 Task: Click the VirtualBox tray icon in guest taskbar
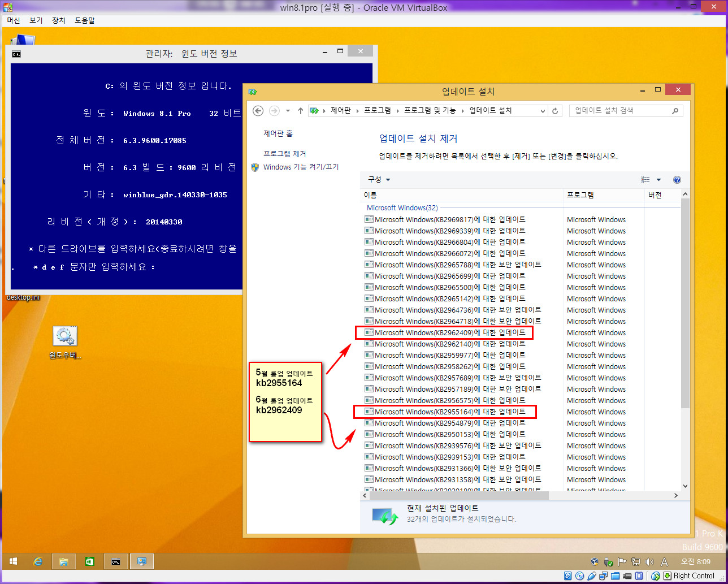pos(595,562)
